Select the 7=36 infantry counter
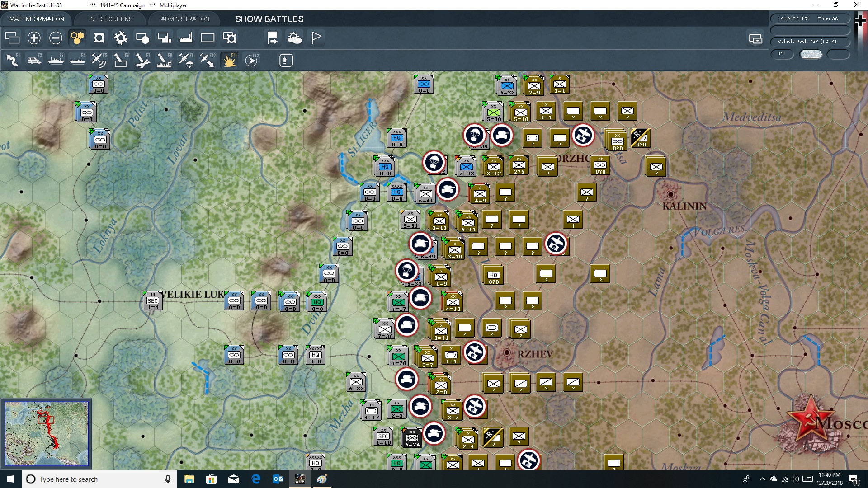 pos(385,329)
